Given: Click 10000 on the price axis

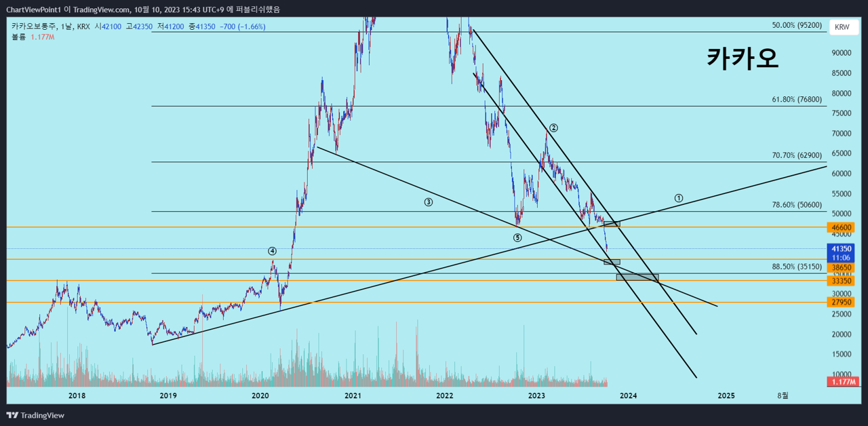Looking at the screenshot, I should [x=842, y=374].
